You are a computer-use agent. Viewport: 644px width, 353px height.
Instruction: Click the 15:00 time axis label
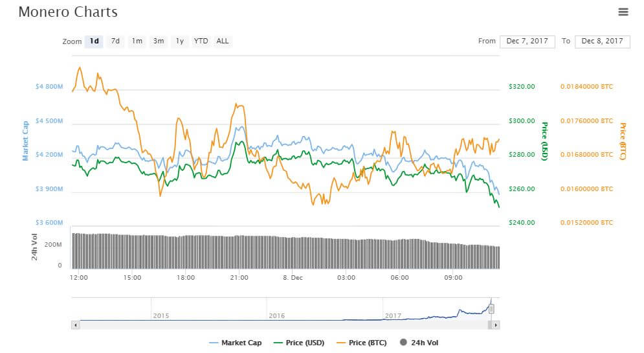[x=132, y=278]
